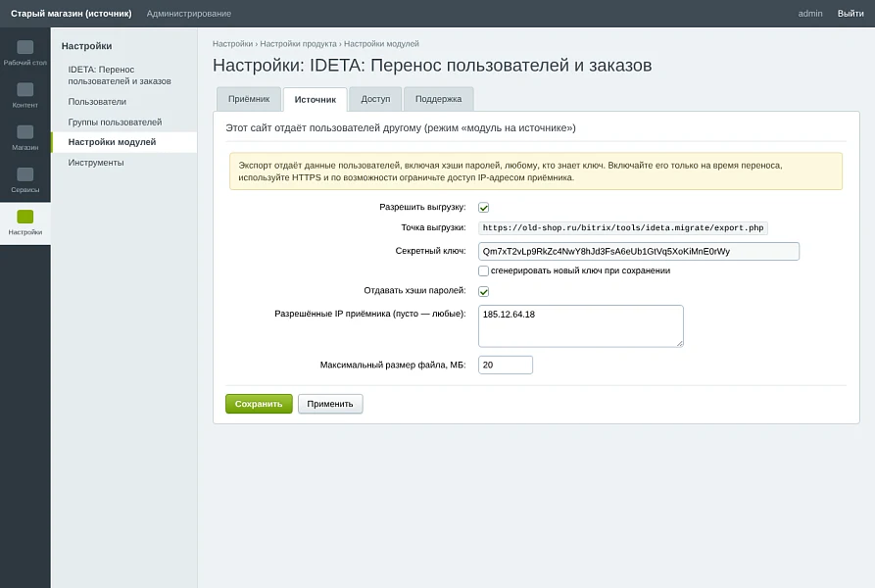This screenshot has height=588, width=875.
Task: Click the Применить button
Action: [x=330, y=404]
